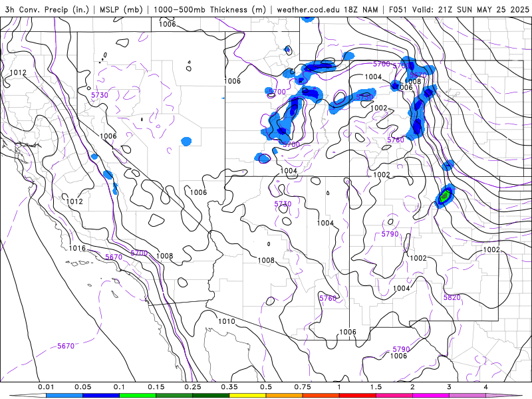Select the orchid 3–4 legend swatch
This screenshot has width=532, height=399.
click(467, 396)
